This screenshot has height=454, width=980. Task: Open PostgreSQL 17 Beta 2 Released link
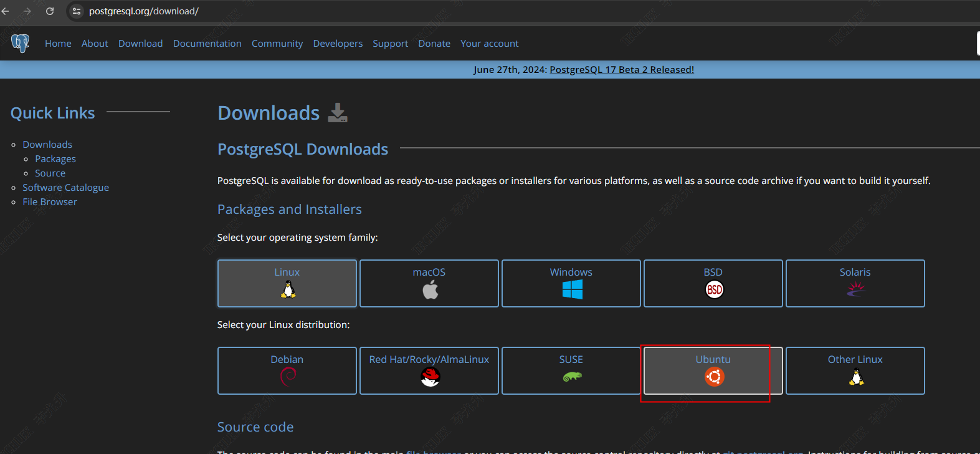click(622, 70)
